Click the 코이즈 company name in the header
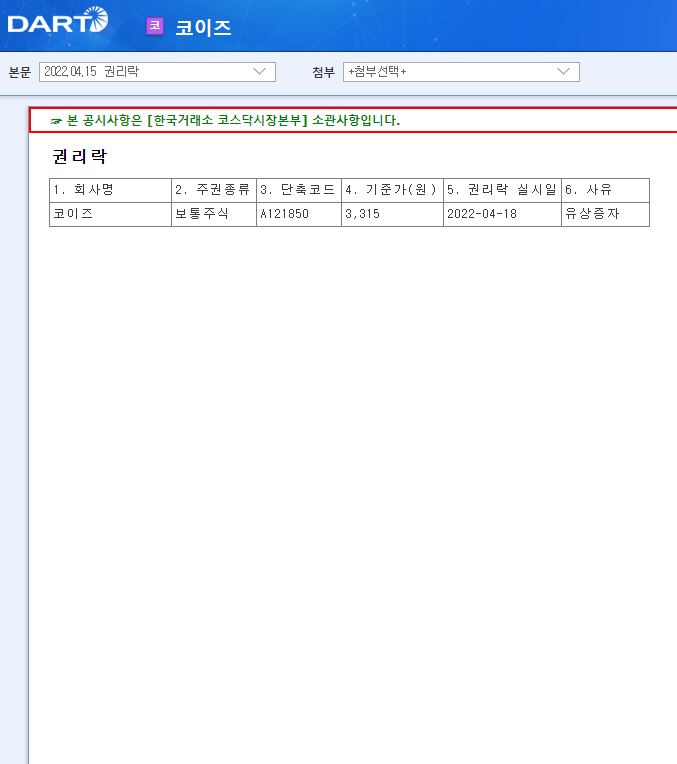The image size is (677, 764). point(203,27)
